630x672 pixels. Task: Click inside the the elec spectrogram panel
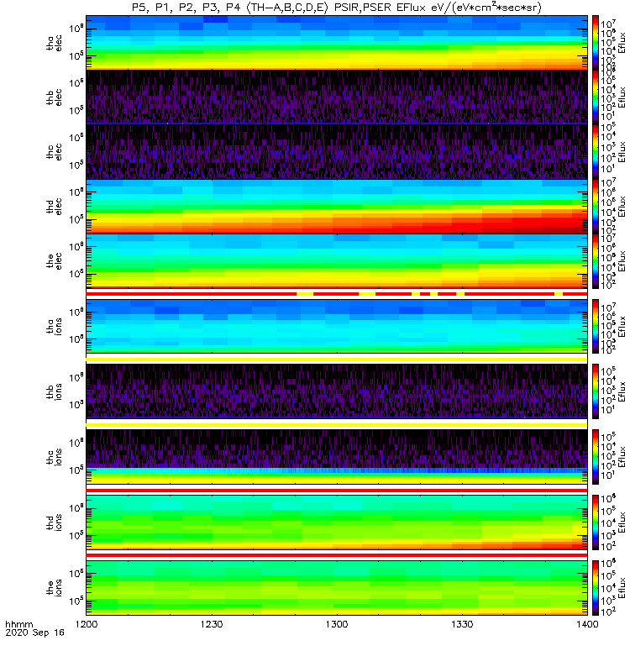tap(337, 260)
